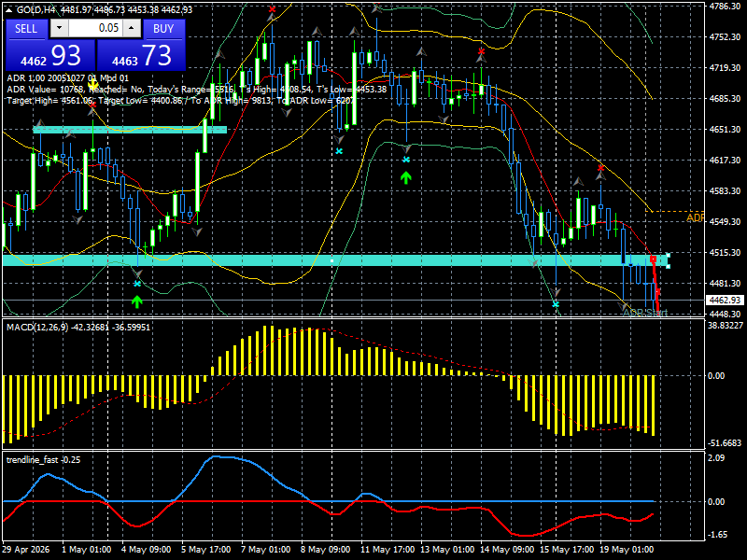Viewport: 747px width, 560px height.
Task: Select green up arrow near 4 May
Action: click(137, 301)
